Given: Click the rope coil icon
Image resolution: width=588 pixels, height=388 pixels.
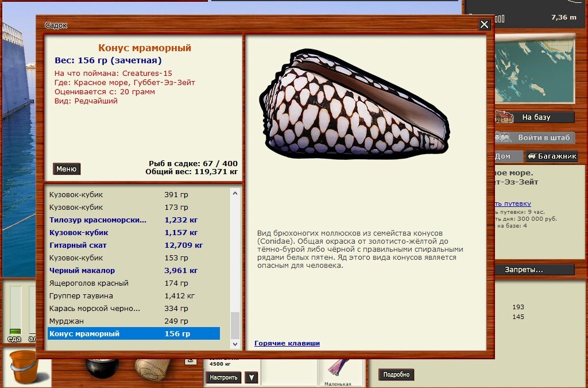Looking at the screenshot, I should click(153, 368).
